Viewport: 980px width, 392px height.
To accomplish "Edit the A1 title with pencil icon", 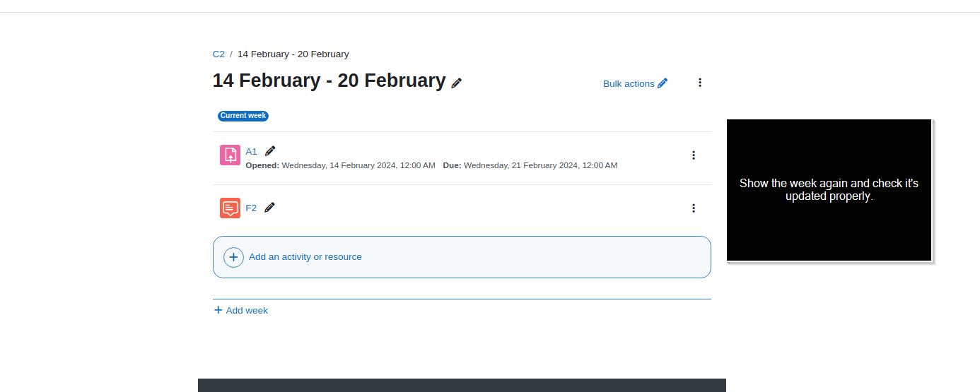I will tap(270, 150).
